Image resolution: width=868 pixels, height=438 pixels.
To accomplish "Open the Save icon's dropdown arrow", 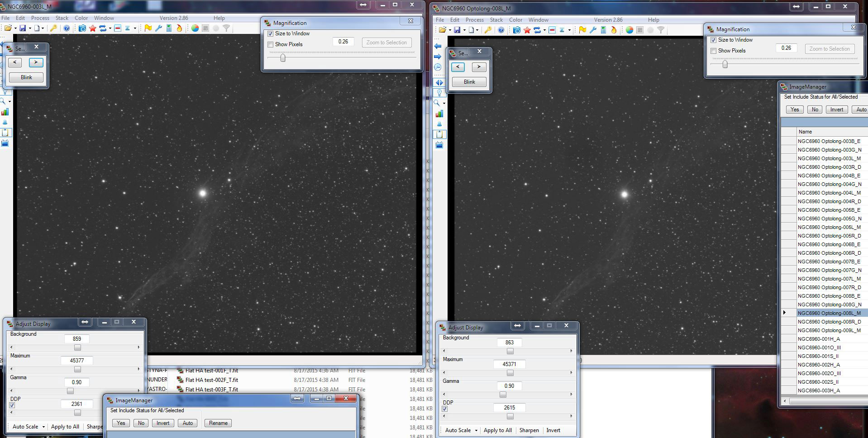I will pyautogui.click(x=29, y=28).
